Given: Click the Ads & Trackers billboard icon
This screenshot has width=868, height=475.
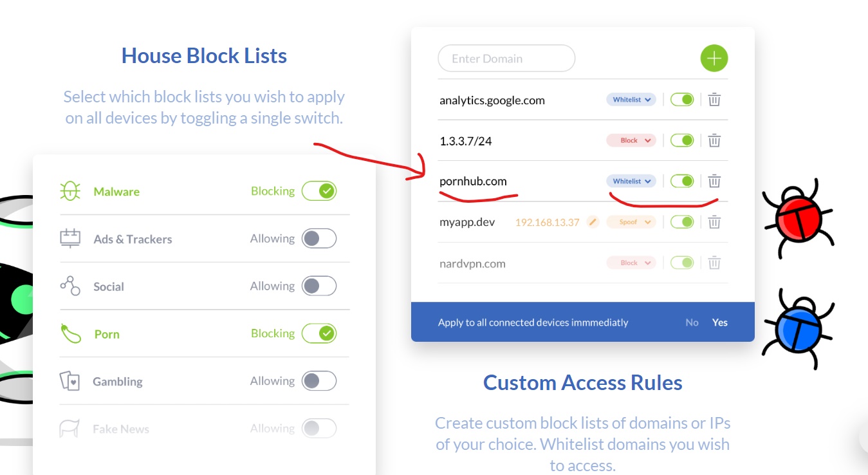Looking at the screenshot, I should 69,239.
